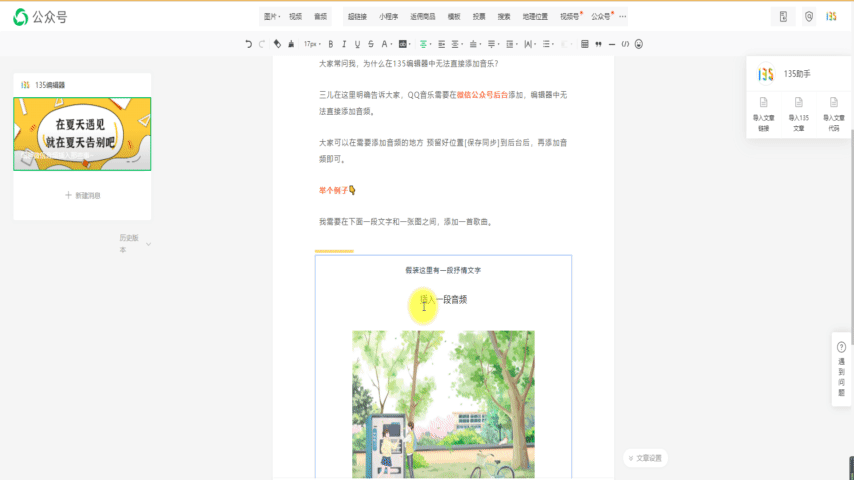
Task: Click the 微信公众号后台 highlighted text
Action: (x=482, y=95)
